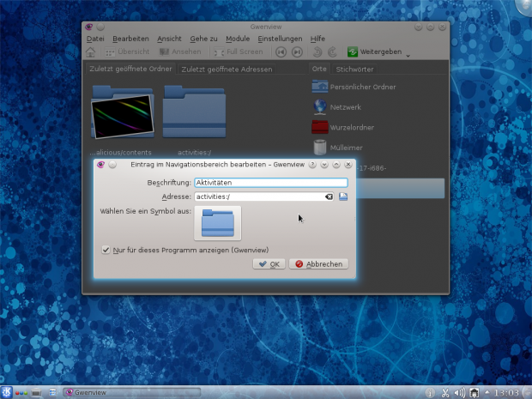Clear the Adresse field with the erase icon
The width and height of the screenshot is (532, 399).
click(329, 196)
